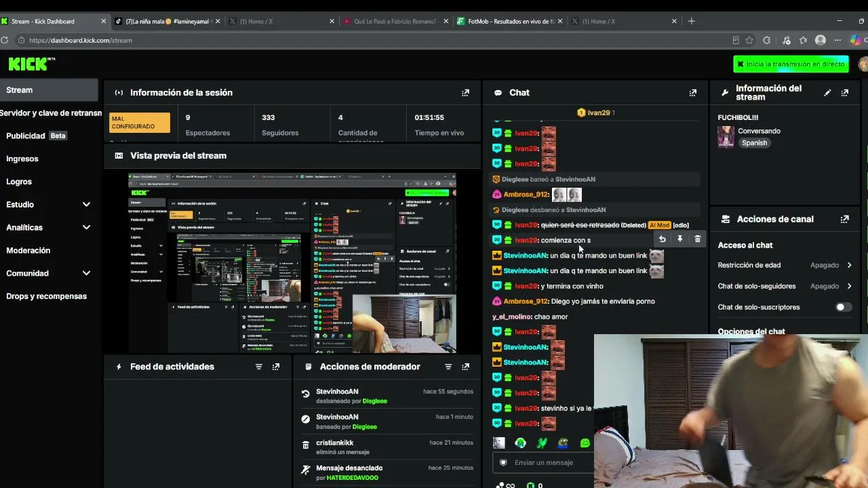Open Chat de solo-seguidores setting
The width and height of the screenshot is (868, 488).
tap(785, 286)
